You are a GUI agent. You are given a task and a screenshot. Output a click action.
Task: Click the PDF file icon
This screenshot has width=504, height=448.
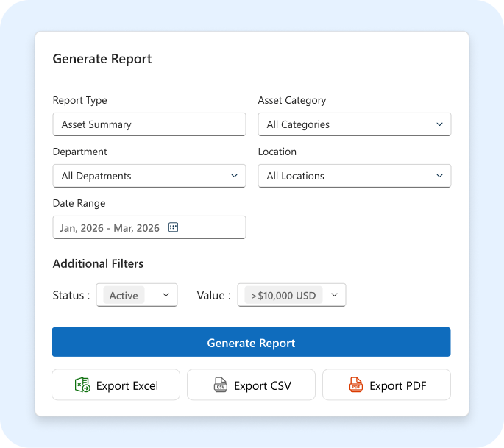[356, 385]
